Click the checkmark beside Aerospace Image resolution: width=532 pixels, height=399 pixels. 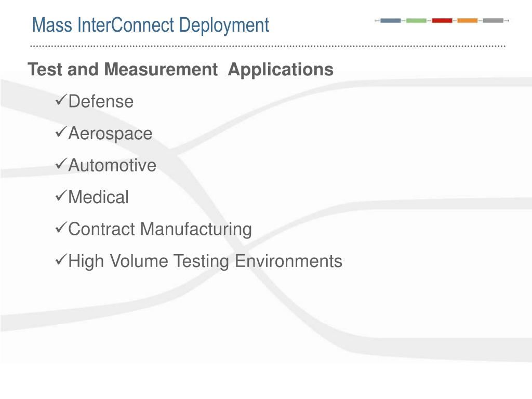click(x=60, y=132)
